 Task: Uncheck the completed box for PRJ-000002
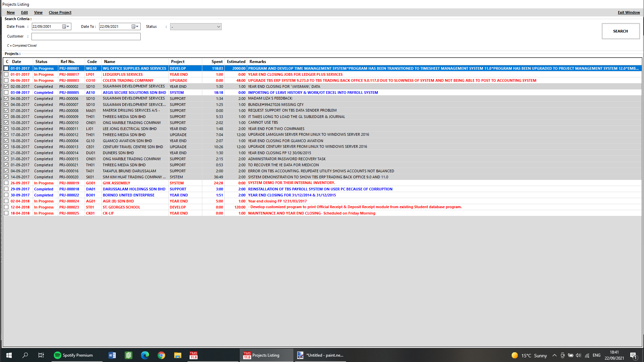point(6,86)
